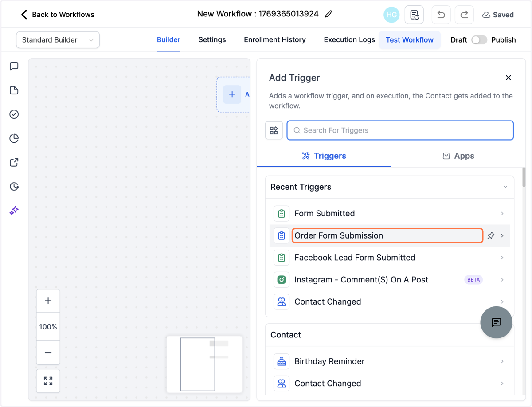Click the Test Workflow button

[x=410, y=40]
